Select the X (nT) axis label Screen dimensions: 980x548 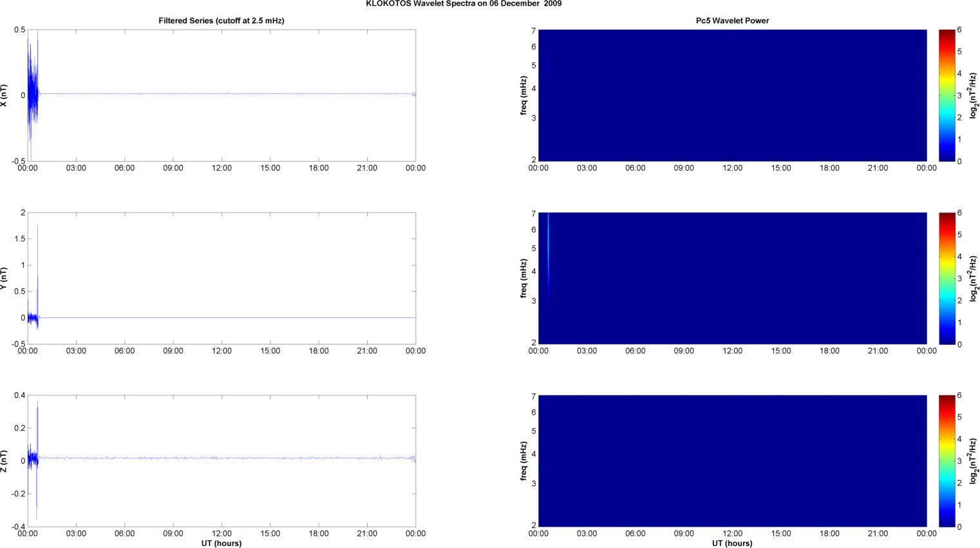coord(5,95)
